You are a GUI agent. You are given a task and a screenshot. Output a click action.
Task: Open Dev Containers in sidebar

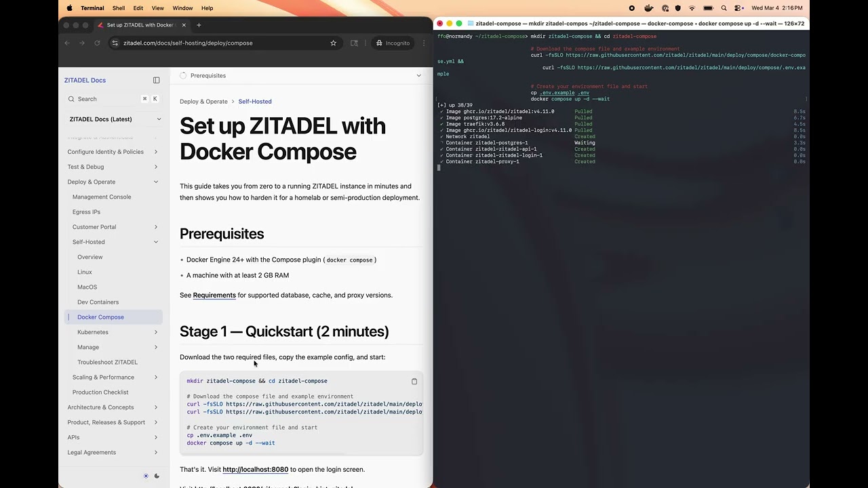tap(98, 302)
